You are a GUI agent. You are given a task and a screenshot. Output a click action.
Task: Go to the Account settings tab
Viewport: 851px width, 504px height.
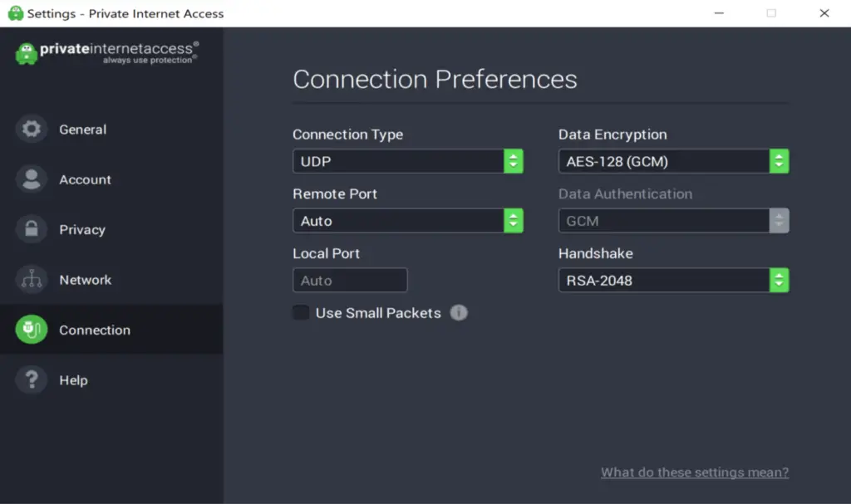pyautogui.click(x=111, y=179)
